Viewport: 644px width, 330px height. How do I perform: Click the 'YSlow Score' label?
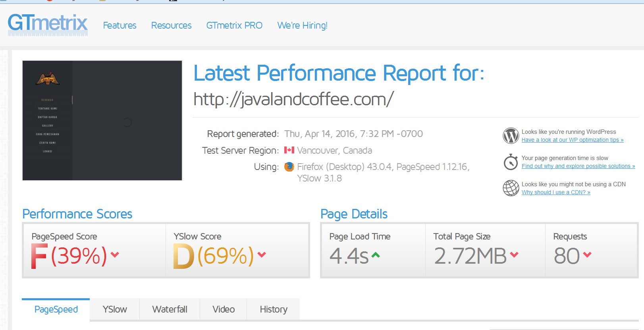(197, 236)
